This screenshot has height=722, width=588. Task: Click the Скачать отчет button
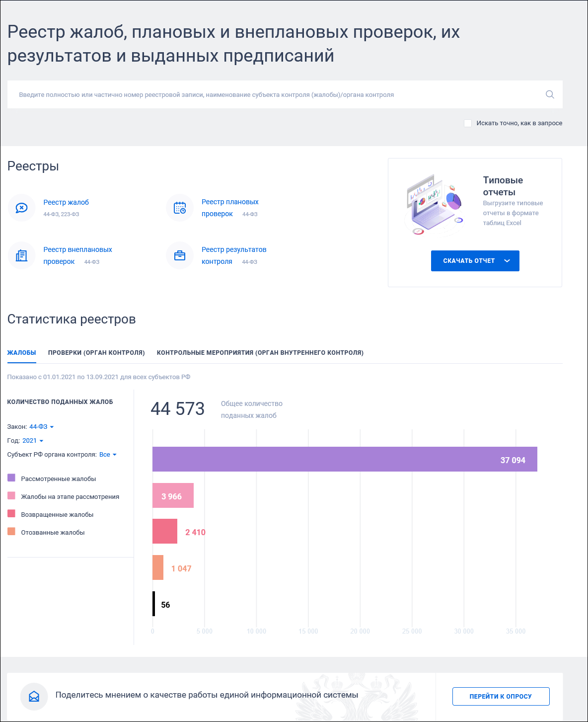pos(475,261)
